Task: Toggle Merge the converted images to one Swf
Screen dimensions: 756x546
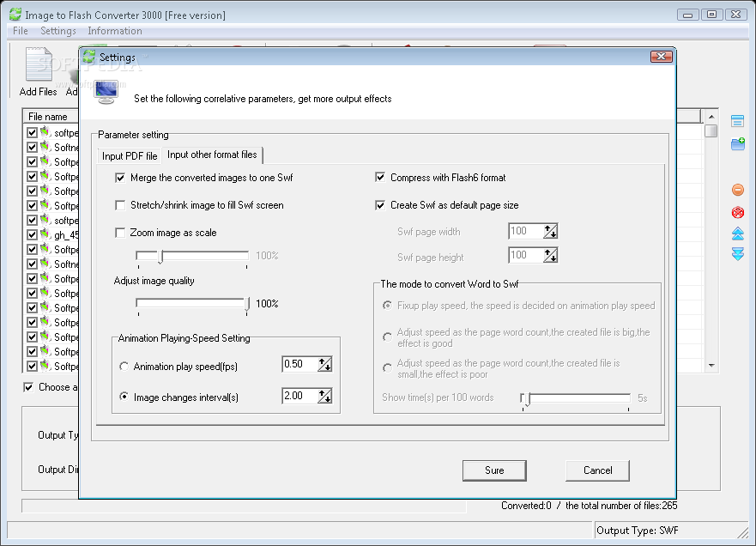Action: [x=120, y=178]
